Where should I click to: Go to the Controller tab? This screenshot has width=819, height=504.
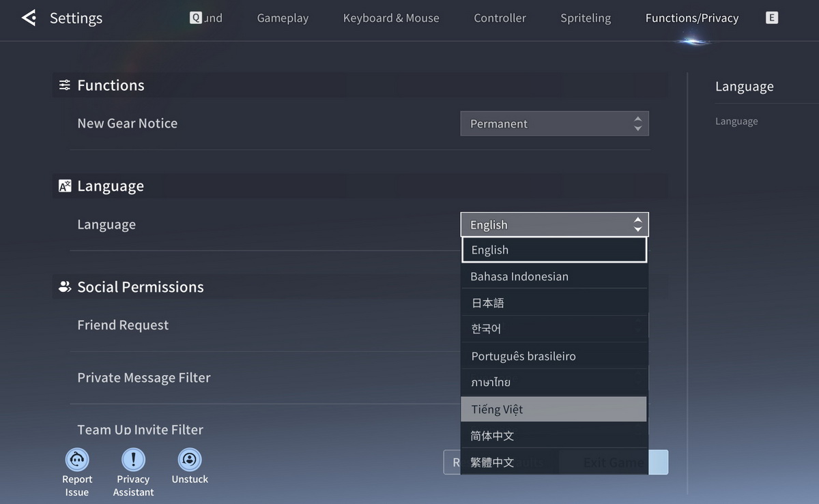[x=500, y=18]
